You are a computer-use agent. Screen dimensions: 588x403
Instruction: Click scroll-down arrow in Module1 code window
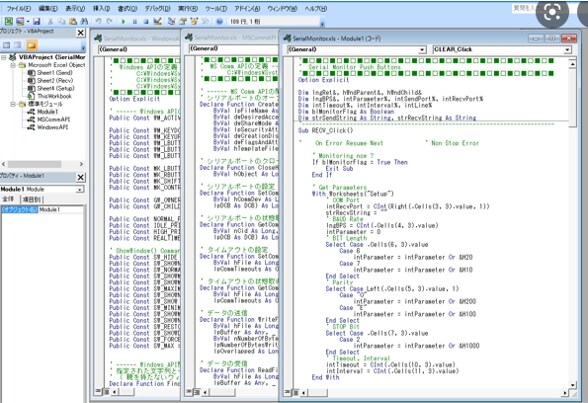click(573, 385)
